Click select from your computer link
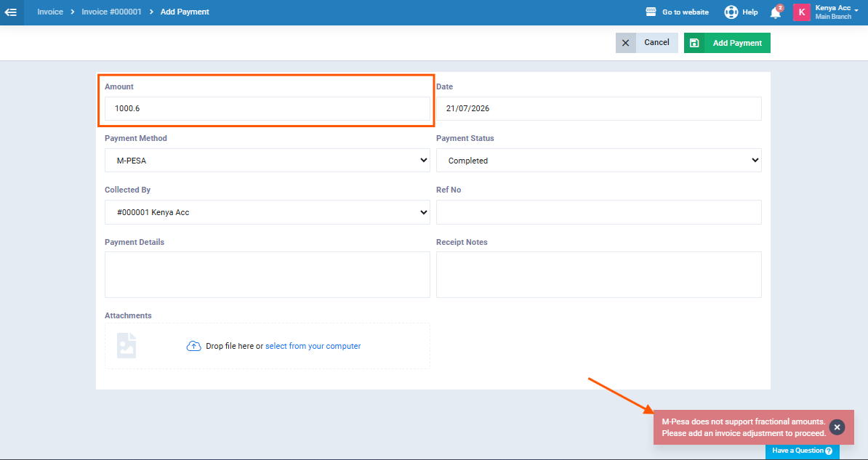Image resolution: width=868 pixels, height=460 pixels. tap(313, 346)
